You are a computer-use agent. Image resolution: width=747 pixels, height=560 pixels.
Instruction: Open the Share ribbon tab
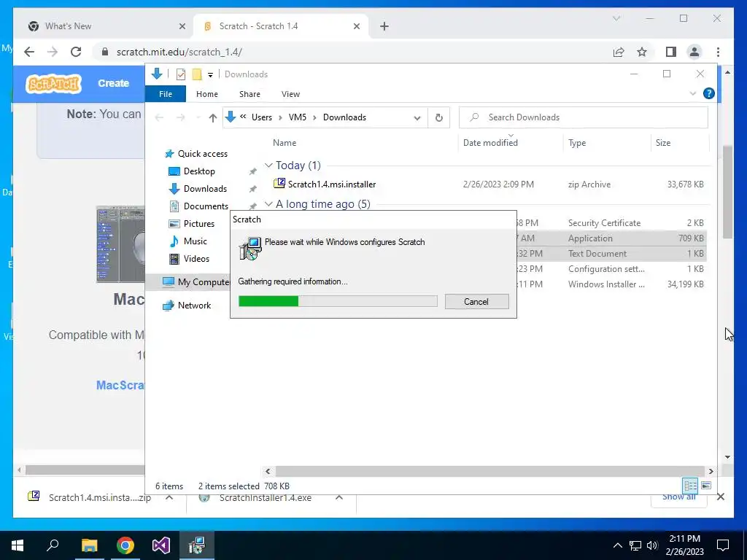249,94
